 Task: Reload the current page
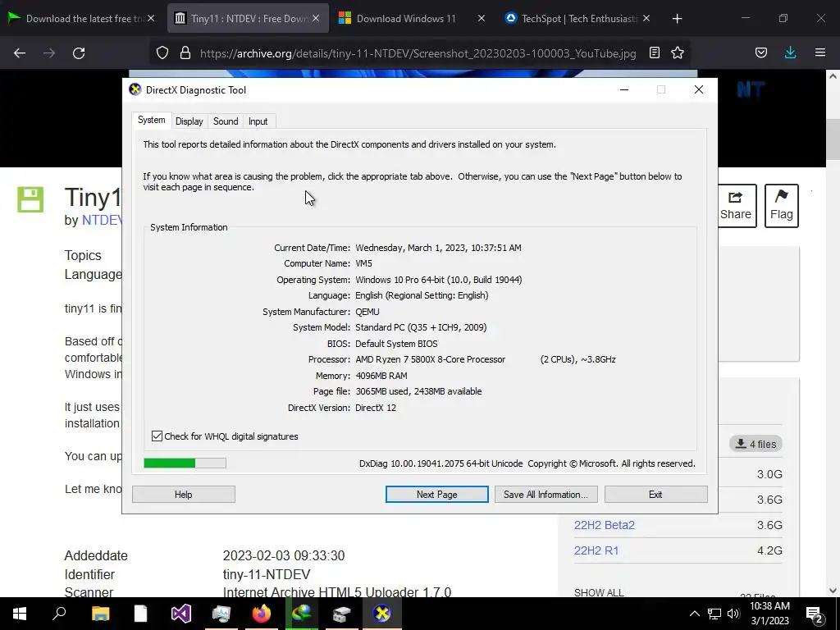tap(79, 53)
